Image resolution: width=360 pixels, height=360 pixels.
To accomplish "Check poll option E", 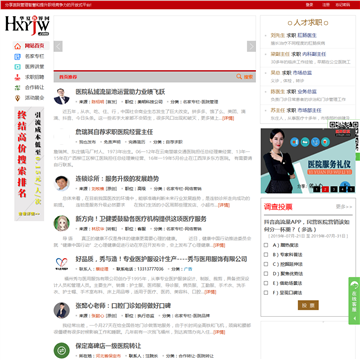I will (266, 283).
